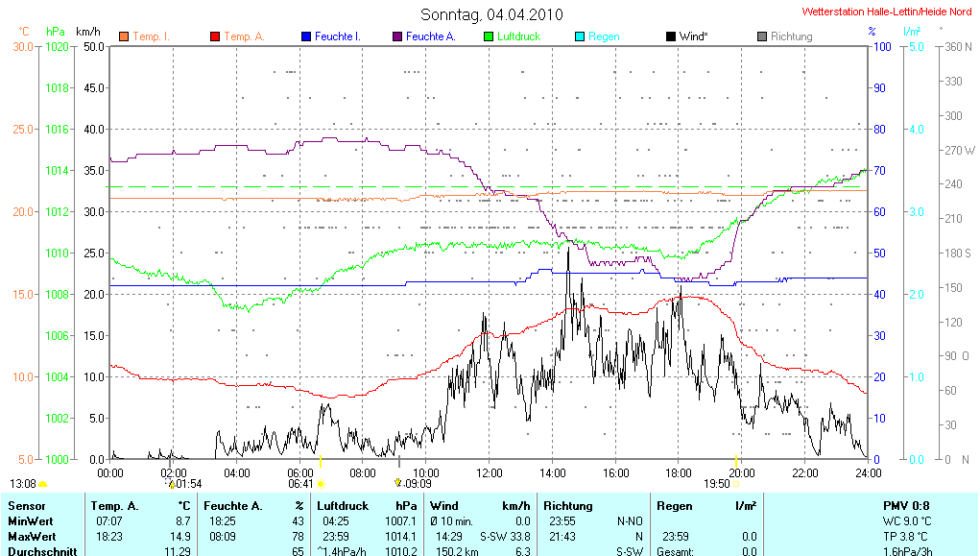This screenshot has height=556, width=980.
Task: Click the orange Temp. I. legend square
Action: 123,36
